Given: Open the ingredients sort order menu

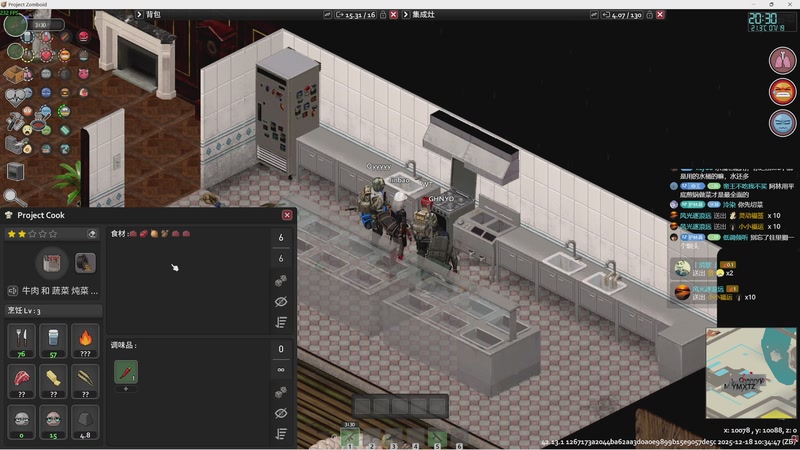Looking at the screenshot, I should point(281,322).
